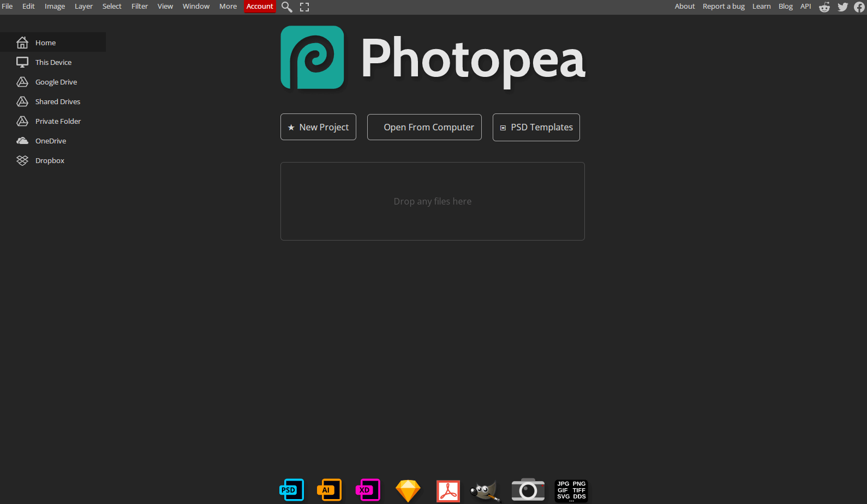The image size is (867, 504).
Task: Select Home label in the sidebar
Action: (46, 43)
